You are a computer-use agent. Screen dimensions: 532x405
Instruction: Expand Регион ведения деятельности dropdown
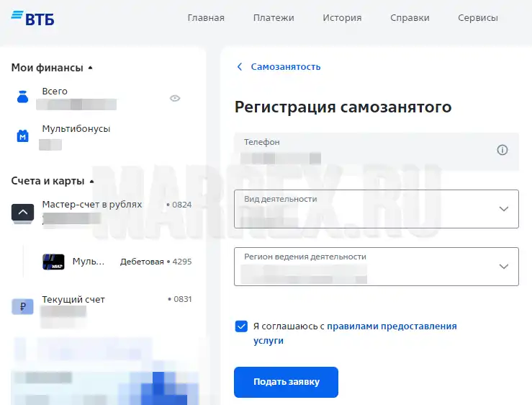tap(377, 267)
